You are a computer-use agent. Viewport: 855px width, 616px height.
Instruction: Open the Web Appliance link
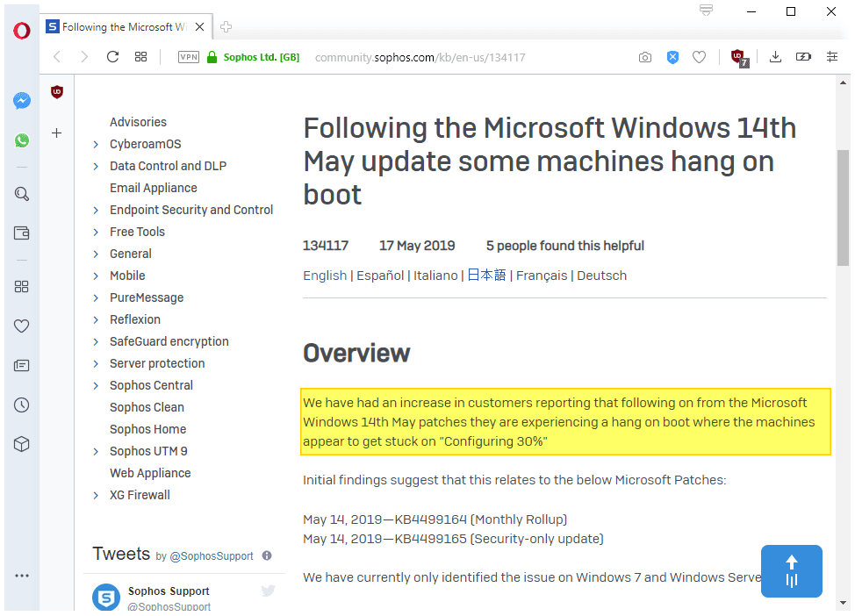click(x=150, y=473)
